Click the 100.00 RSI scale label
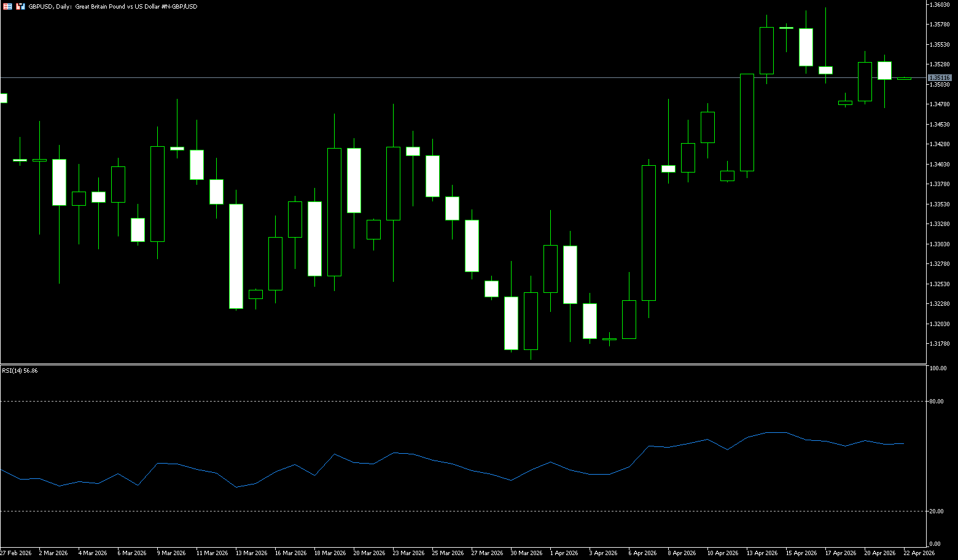This screenshot has width=958, height=560. pyautogui.click(x=938, y=368)
